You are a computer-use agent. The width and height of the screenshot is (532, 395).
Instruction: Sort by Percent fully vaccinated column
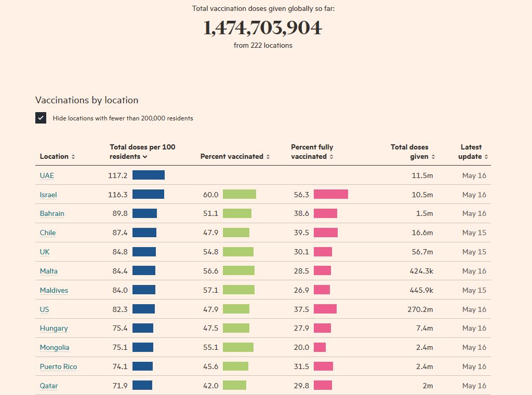pyautogui.click(x=312, y=152)
